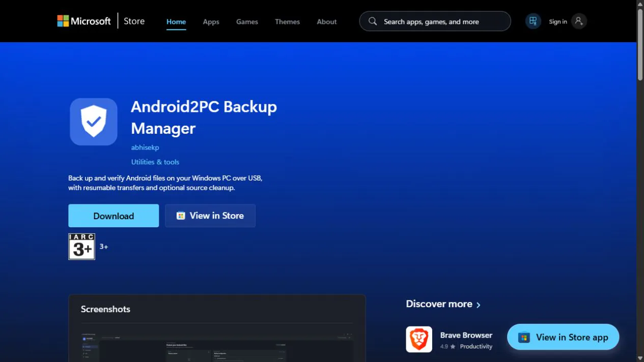644x362 pixels.
Task: Click the Screenshots section heading
Action: tap(105, 309)
